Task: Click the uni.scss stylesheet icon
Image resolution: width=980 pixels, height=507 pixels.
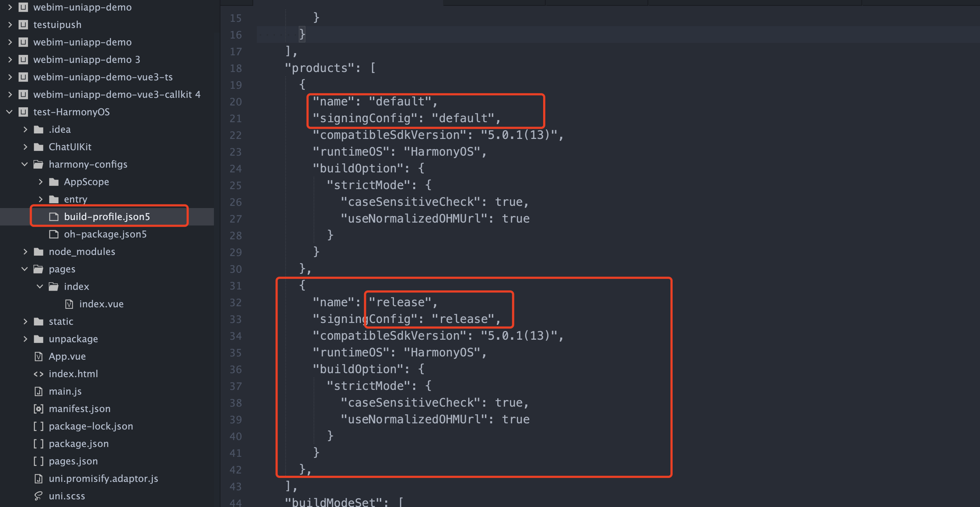Action: tap(39, 496)
